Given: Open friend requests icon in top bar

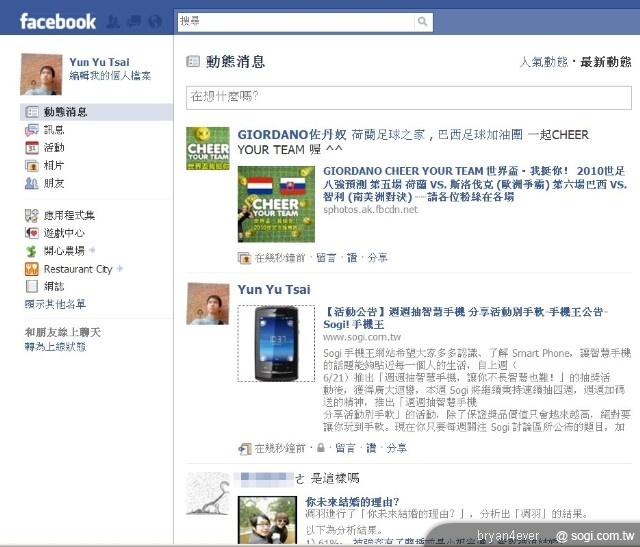Looking at the screenshot, I should (113, 22).
